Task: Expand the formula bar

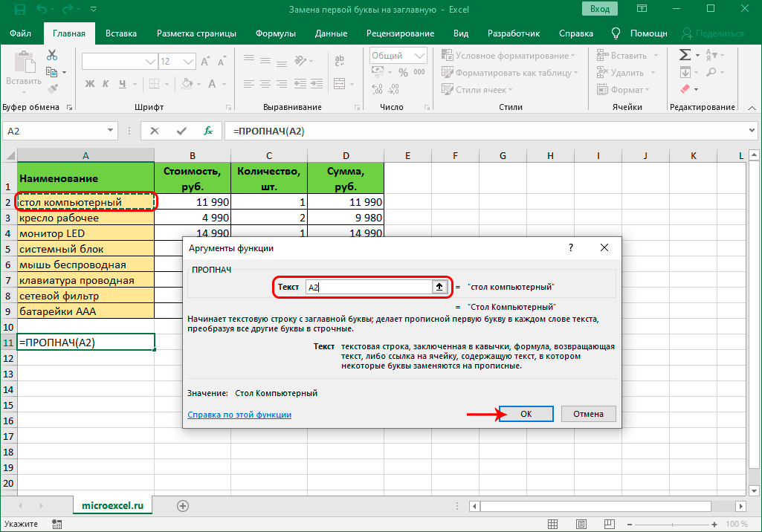Action: pyautogui.click(x=751, y=131)
